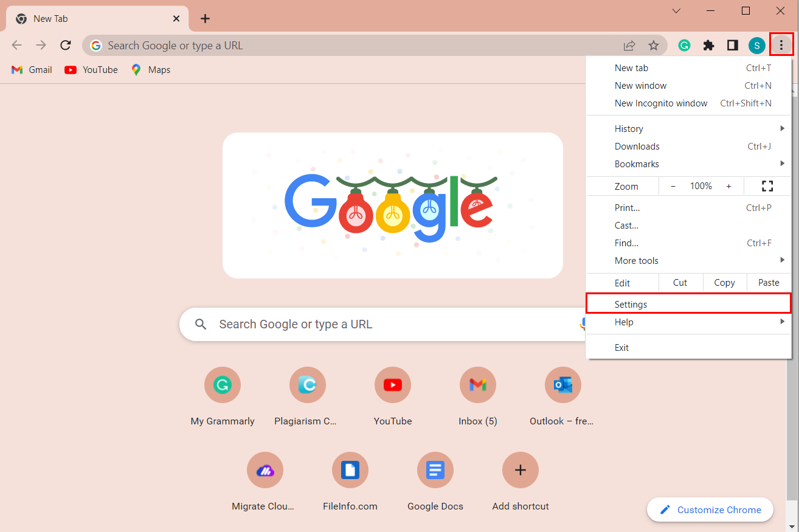Viewport: 799px width, 532px height.
Task: Close the New Tab tab
Action: [176, 19]
